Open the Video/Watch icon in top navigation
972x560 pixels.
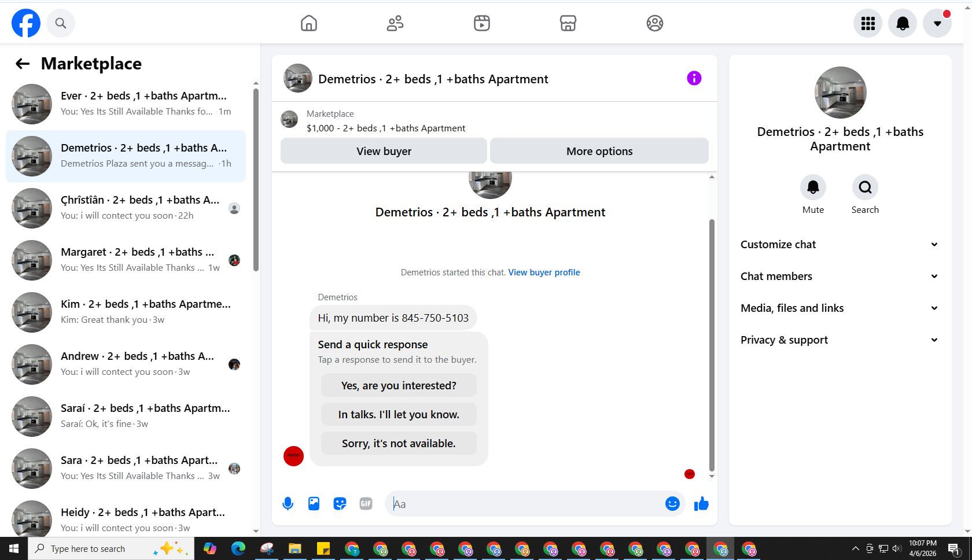click(x=482, y=23)
